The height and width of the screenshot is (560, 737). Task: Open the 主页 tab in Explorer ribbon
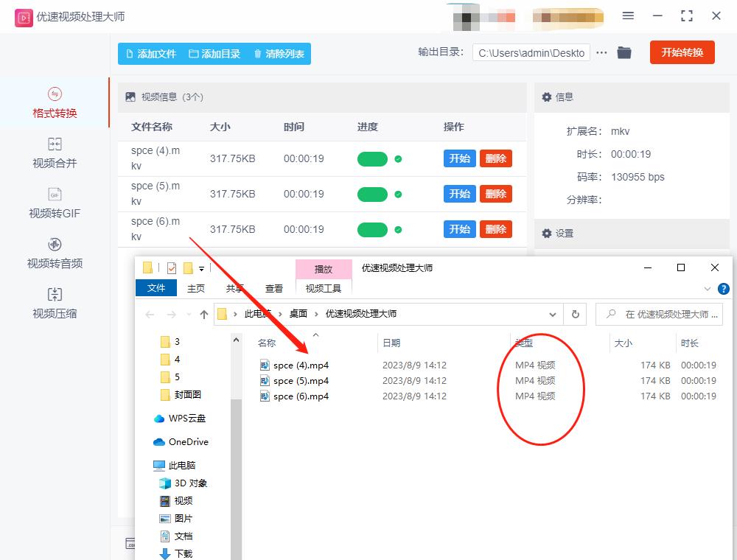[196, 288]
